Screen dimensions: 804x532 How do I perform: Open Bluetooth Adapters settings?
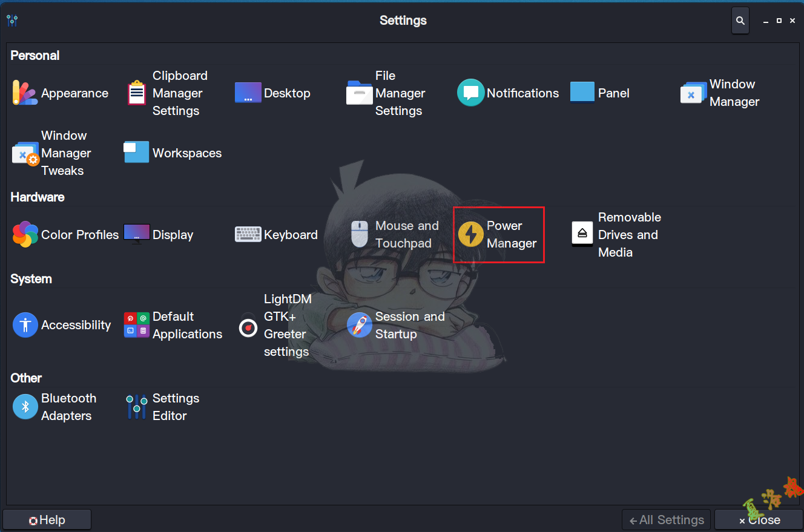coord(54,407)
